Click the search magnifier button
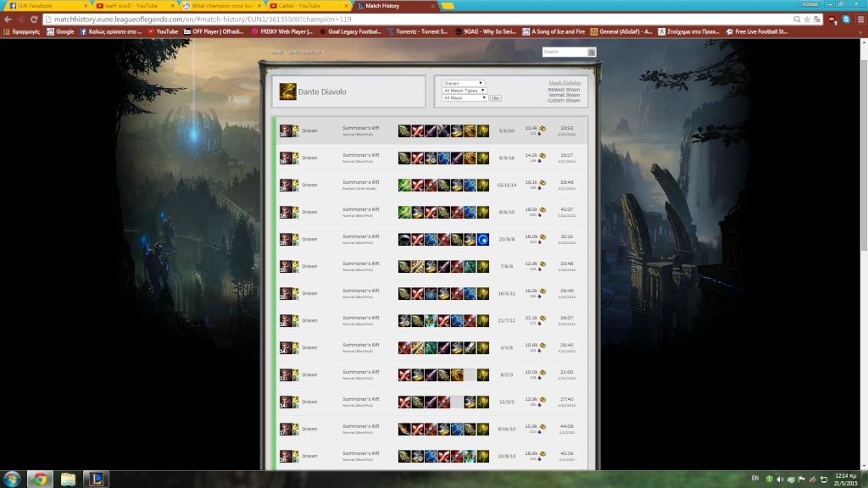 point(592,52)
